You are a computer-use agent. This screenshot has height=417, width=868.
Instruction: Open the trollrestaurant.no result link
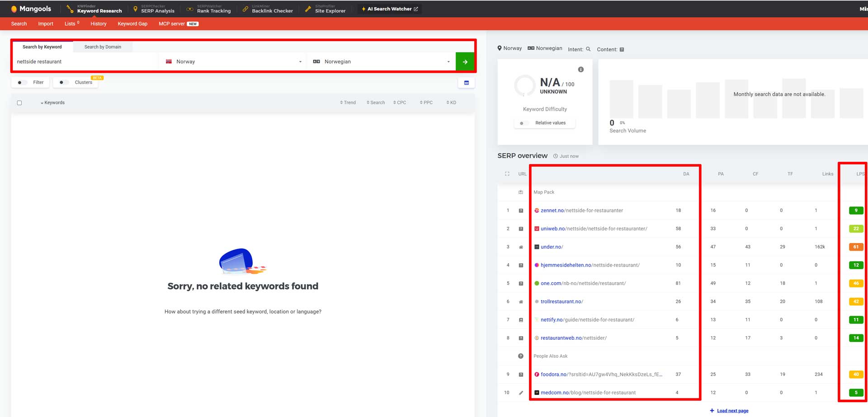pos(562,302)
